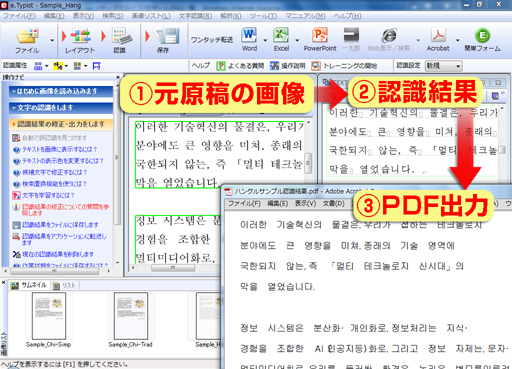Click the transfer-to-application icon in navigator
The width and height of the screenshot is (512, 369).
click(x=16, y=237)
